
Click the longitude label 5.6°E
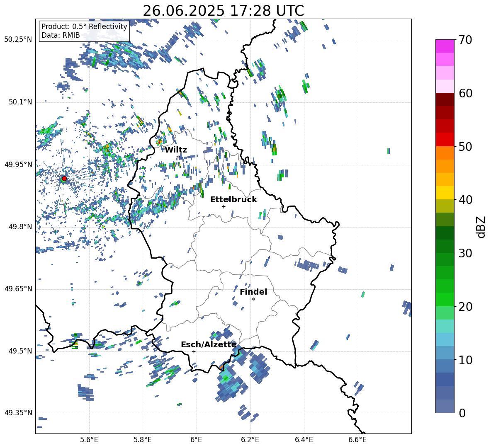89,440
